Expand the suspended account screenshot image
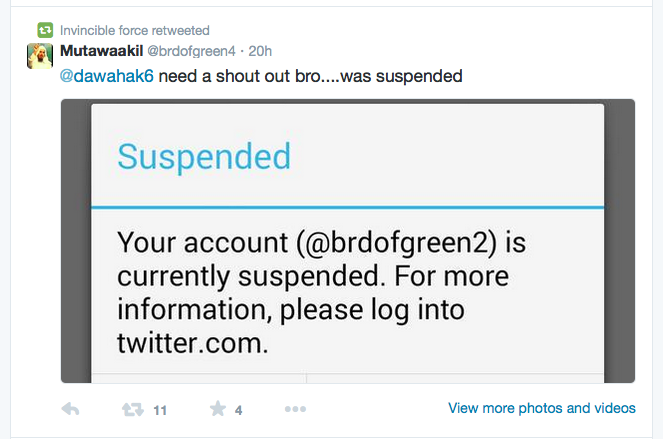 tap(347, 240)
